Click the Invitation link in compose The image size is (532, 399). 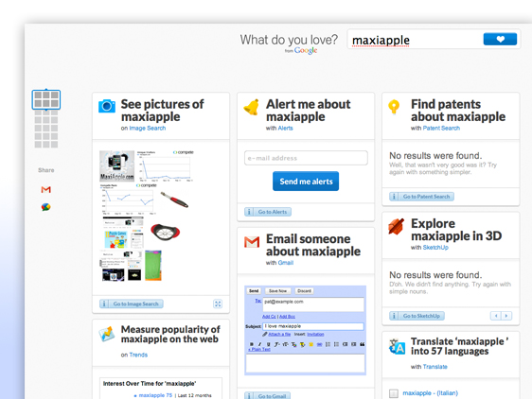coord(315,335)
